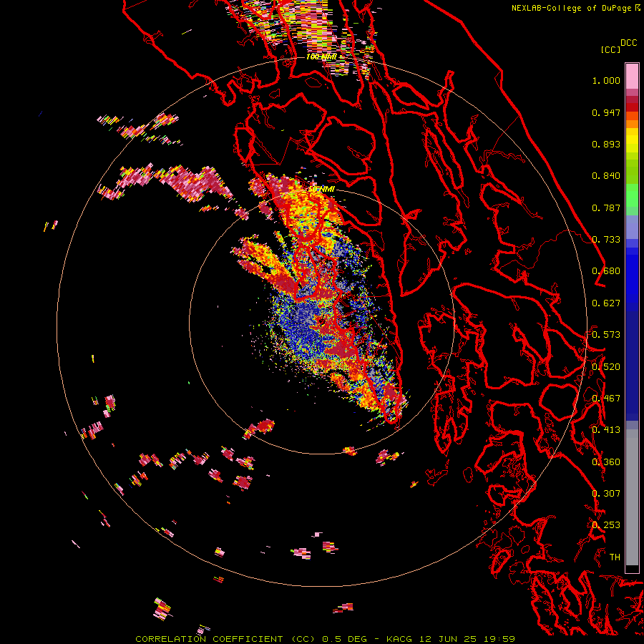Select the 0.253 scale value
644x644 pixels.
tap(606, 525)
